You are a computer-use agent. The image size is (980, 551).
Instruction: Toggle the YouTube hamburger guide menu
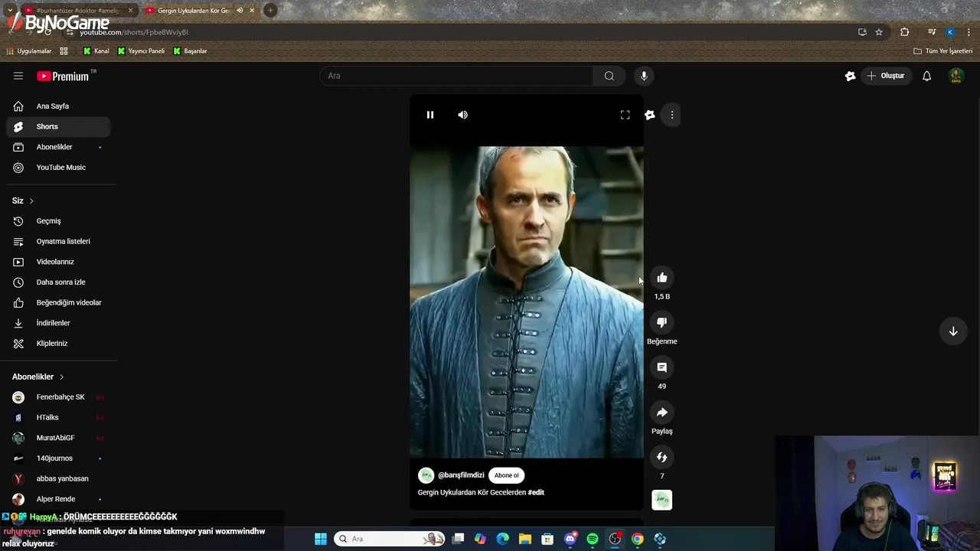18,76
